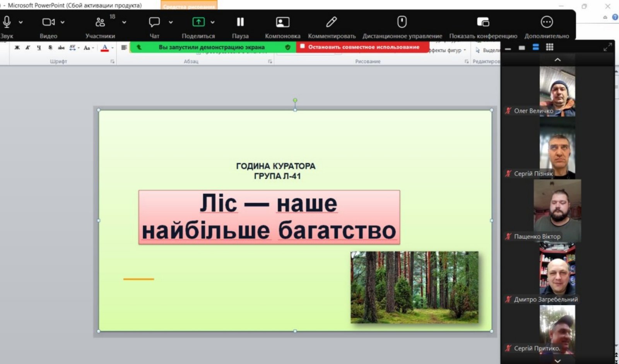Screen dimensions: 619x364
Task: Expand chat options arrow next to Чат
Action: [x=171, y=22]
